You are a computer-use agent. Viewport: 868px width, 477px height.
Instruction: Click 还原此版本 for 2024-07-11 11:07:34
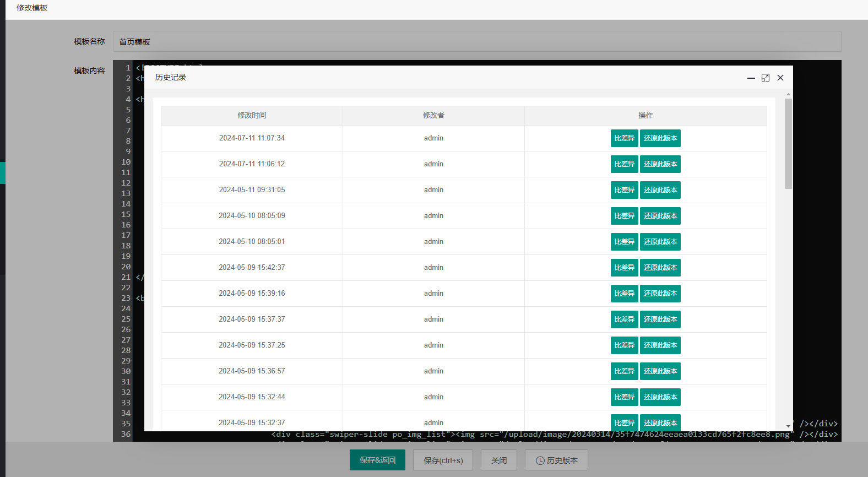(x=660, y=138)
